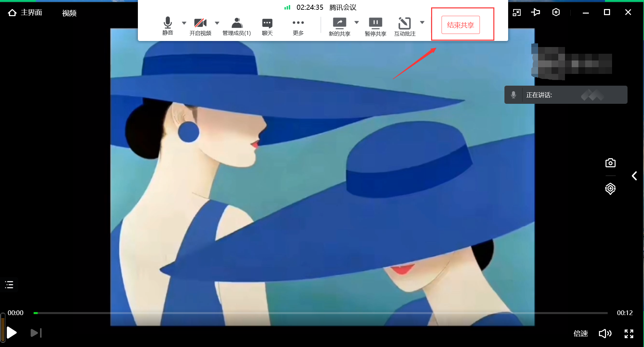This screenshot has width=644, height=347.
Task: Expand the microphone options arrow
Action: coord(184,23)
